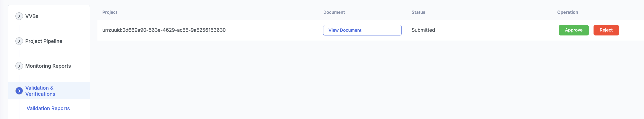Click the circular arrow icon next to Project Pipeline
The height and width of the screenshot is (119, 644).
click(19, 41)
